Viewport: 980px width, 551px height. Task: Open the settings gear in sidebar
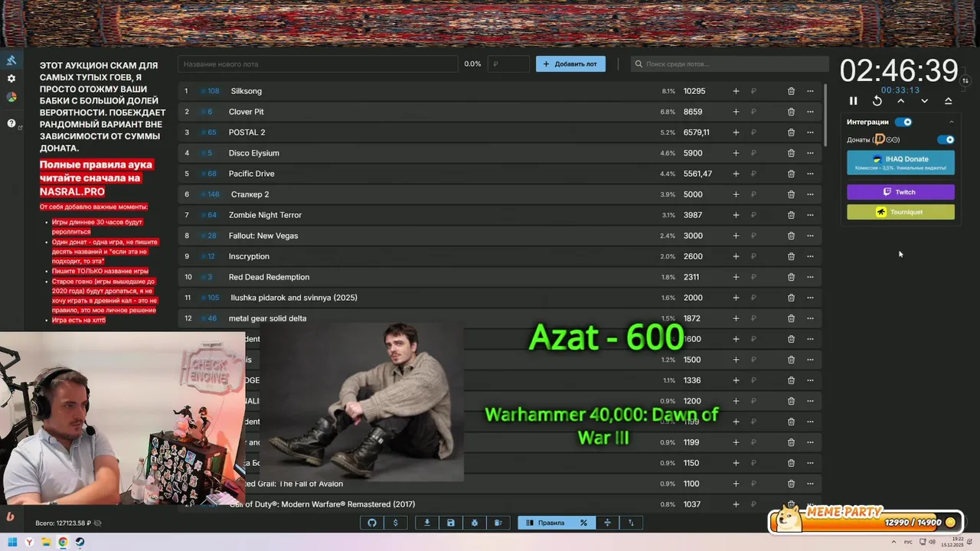click(11, 79)
